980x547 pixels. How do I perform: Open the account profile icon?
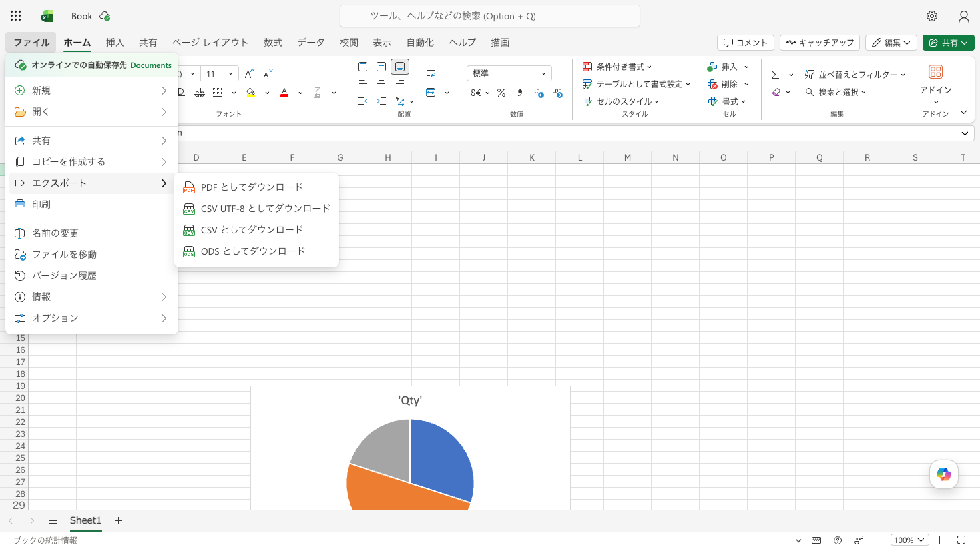pos(963,16)
